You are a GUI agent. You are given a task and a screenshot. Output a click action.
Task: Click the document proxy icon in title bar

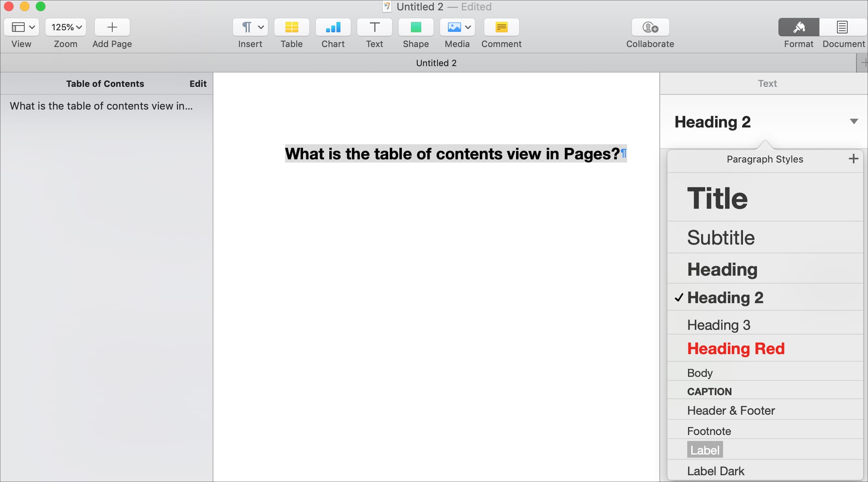tap(387, 7)
